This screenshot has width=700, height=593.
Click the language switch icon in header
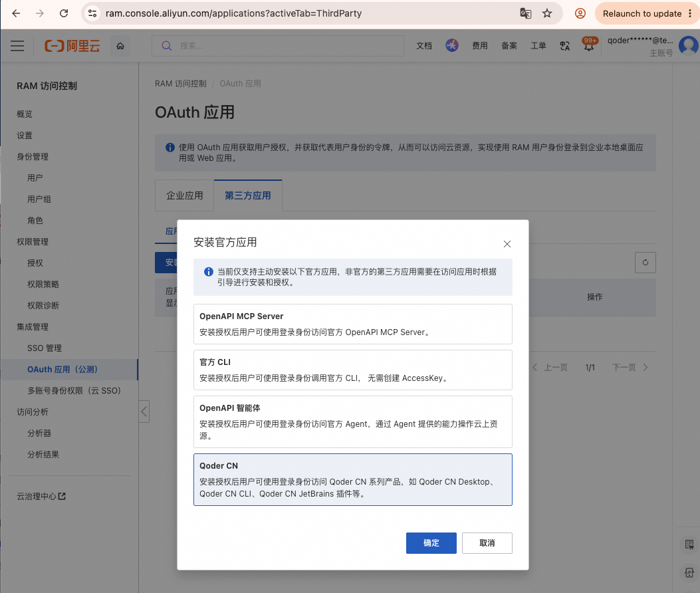(565, 46)
